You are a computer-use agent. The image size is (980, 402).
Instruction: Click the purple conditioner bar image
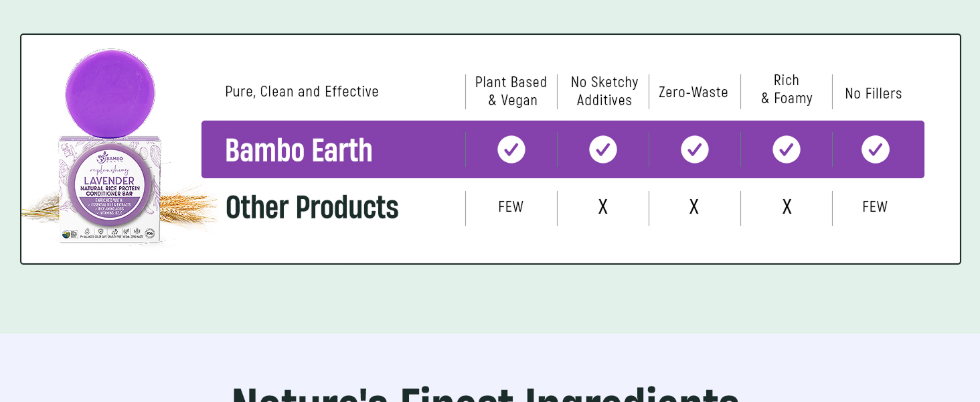(110, 92)
